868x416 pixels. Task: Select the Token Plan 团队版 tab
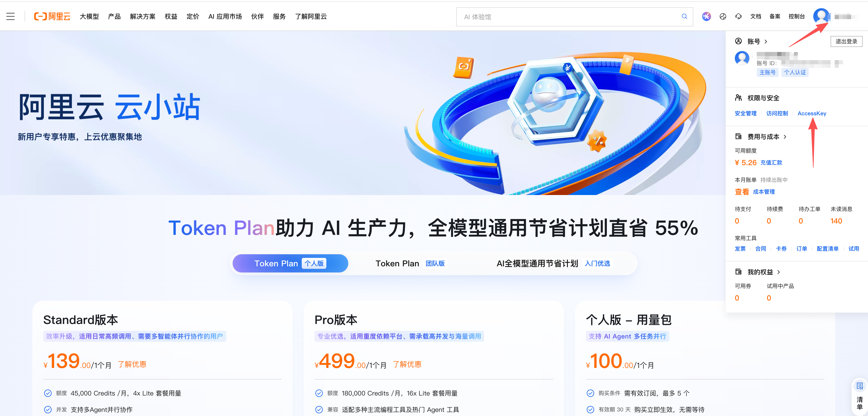[x=410, y=264]
